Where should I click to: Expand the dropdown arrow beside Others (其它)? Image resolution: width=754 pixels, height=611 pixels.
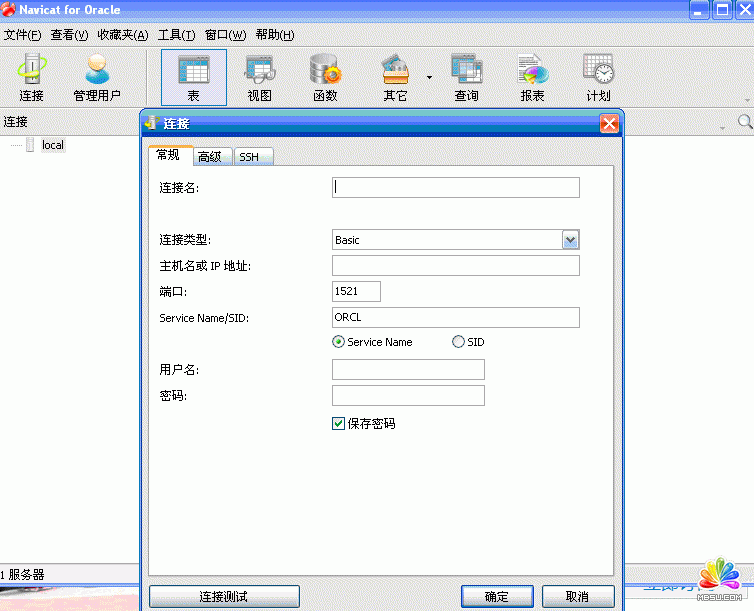[x=429, y=77]
